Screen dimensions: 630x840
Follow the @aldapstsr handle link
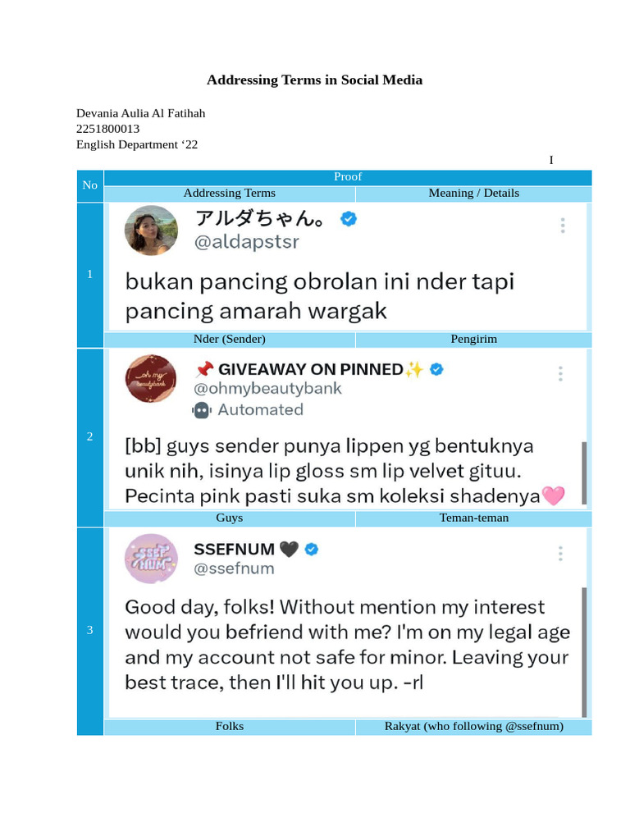(x=246, y=242)
